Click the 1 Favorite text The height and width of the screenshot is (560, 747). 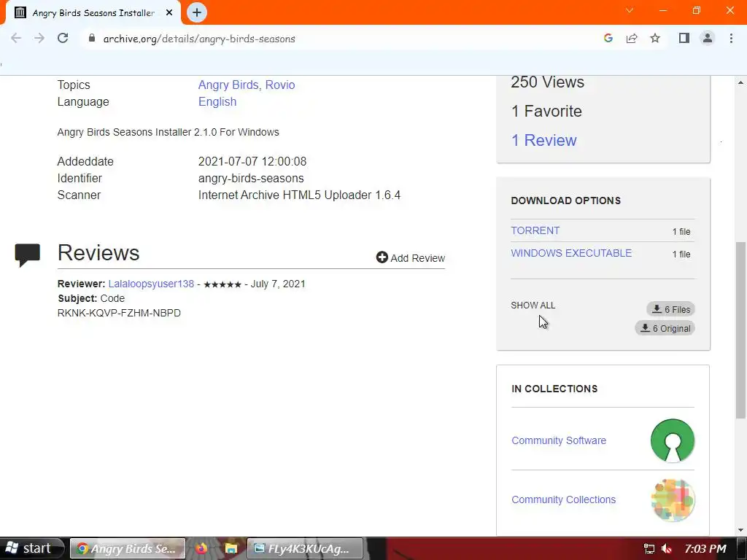click(546, 111)
